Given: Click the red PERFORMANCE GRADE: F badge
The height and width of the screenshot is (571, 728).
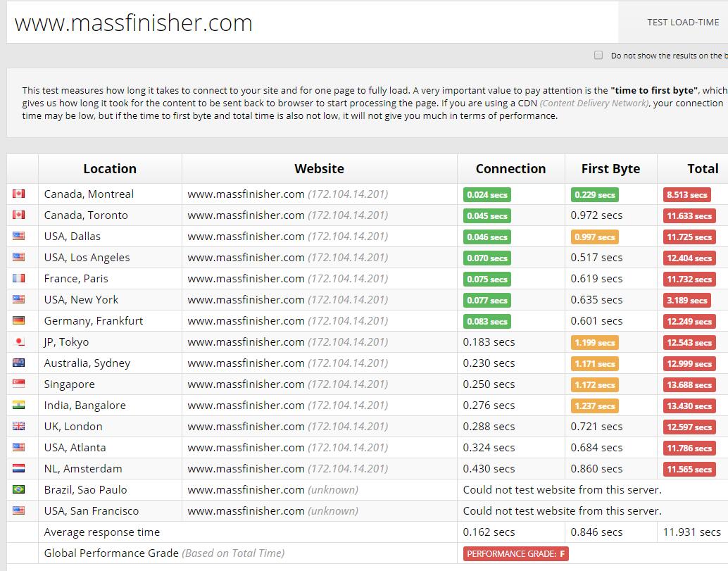Looking at the screenshot, I should [516, 554].
